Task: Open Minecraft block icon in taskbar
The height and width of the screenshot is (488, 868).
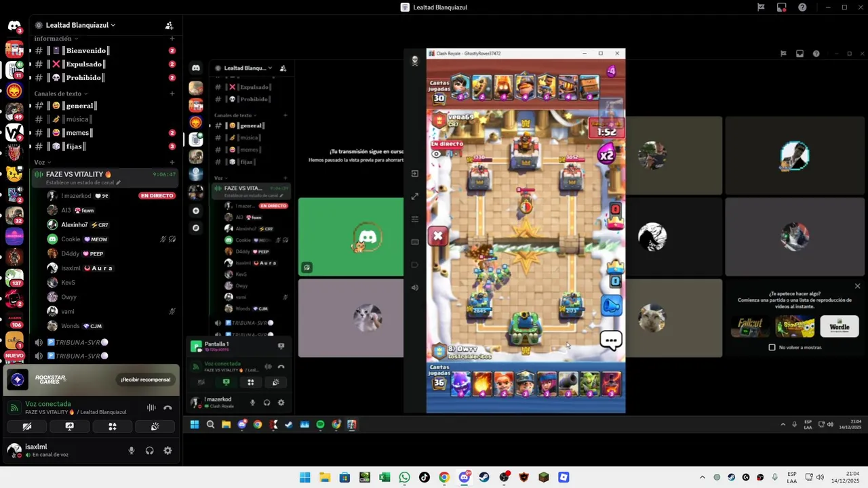Action: pos(543,477)
